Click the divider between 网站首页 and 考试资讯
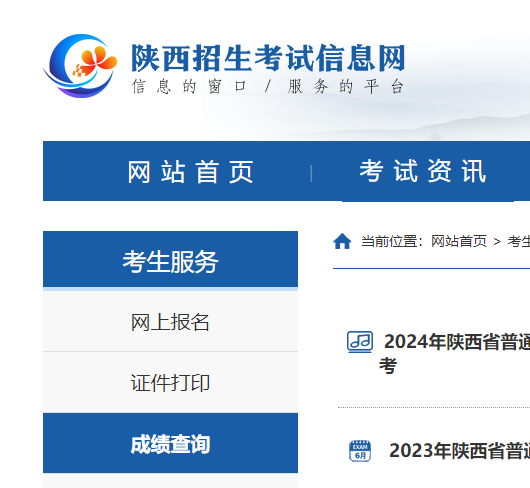The height and width of the screenshot is (488, 530). [x=311, y=173]
